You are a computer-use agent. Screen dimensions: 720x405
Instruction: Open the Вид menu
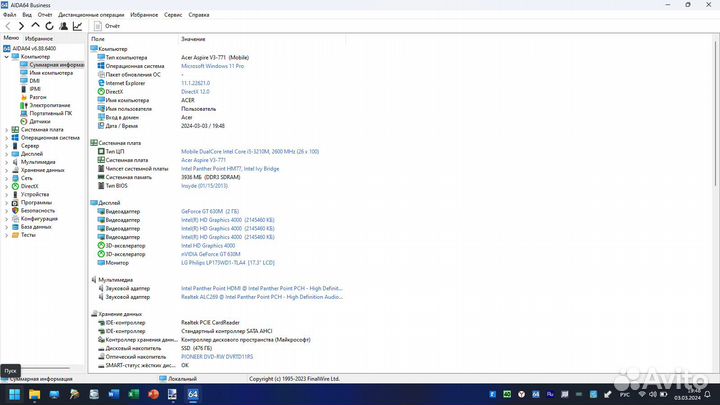point(27,15)
